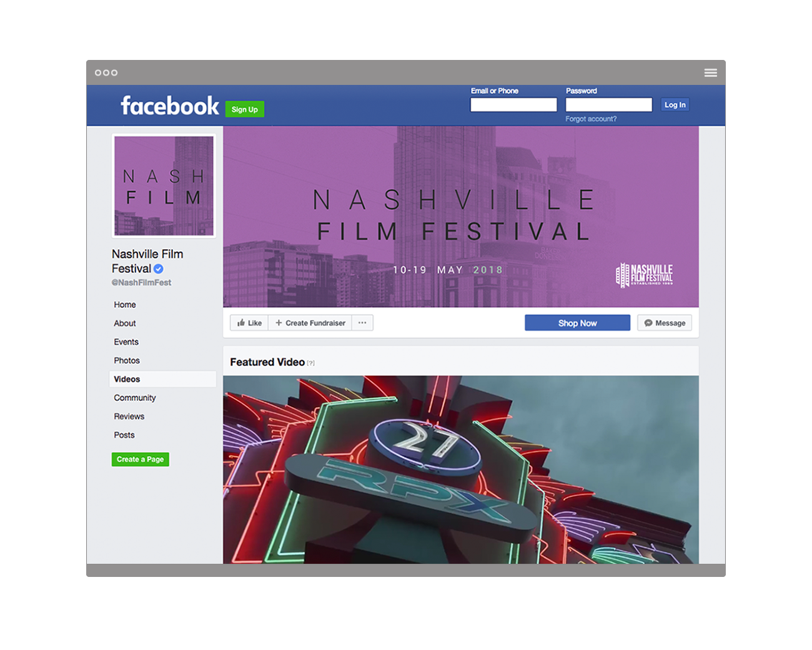Image resolution: width=812 pixels, height=650 pixels.
Task: Click the Facebook logo
Action: coord(170,106)
